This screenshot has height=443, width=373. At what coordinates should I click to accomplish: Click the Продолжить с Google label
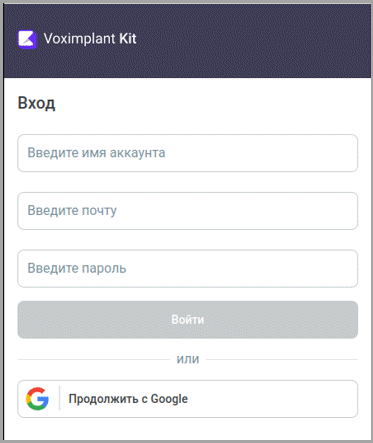coord(128,399)
